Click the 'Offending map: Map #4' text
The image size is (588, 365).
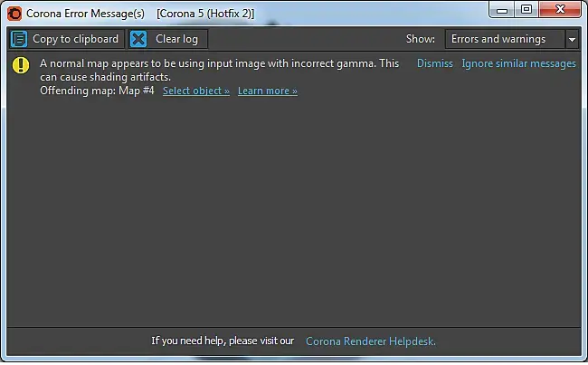pos(97,91)
